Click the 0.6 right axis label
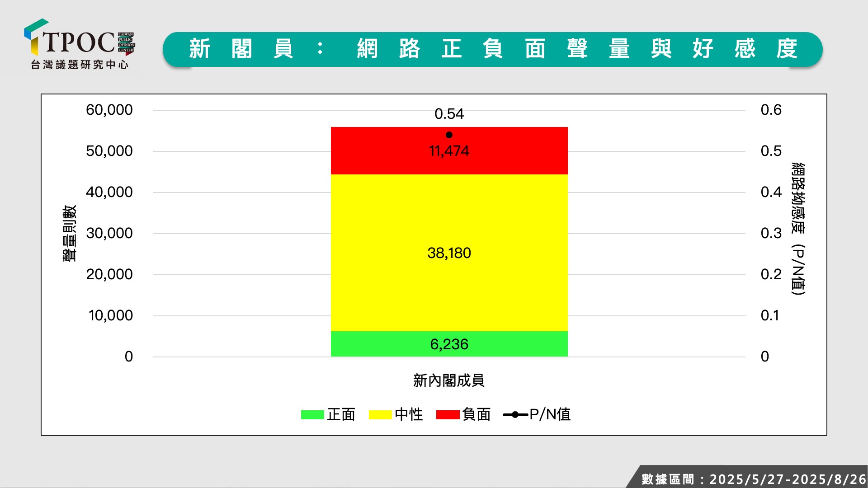 tap(771, 110)
